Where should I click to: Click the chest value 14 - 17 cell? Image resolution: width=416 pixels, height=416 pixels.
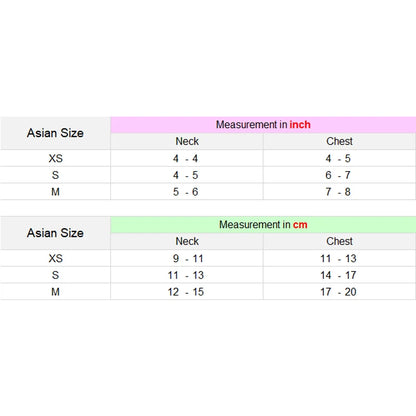339,275
